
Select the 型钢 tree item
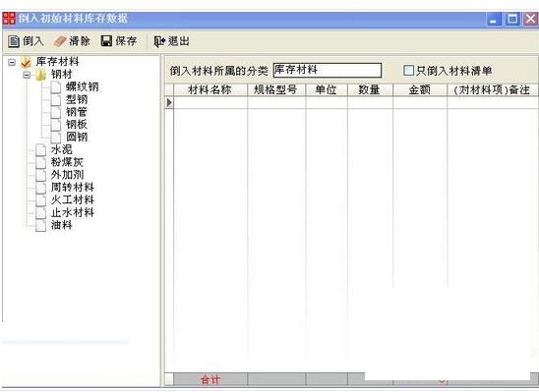[x=77, y=99]
